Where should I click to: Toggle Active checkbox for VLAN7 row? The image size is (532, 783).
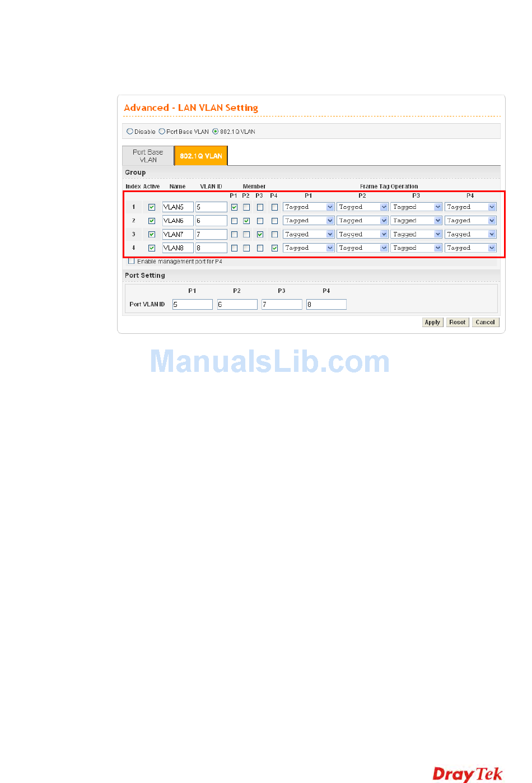(152, 234)
